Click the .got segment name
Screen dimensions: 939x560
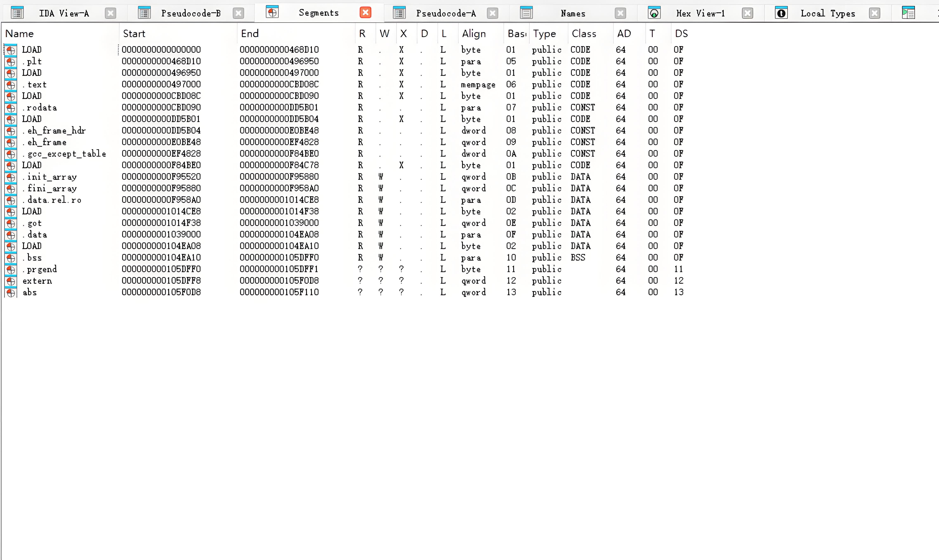pyautogui.click(x=32, y=223)
